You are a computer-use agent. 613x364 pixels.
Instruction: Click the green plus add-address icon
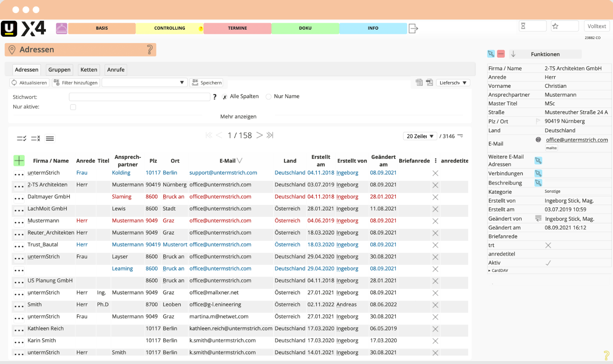pyautogui.click(x=19, y=160)
